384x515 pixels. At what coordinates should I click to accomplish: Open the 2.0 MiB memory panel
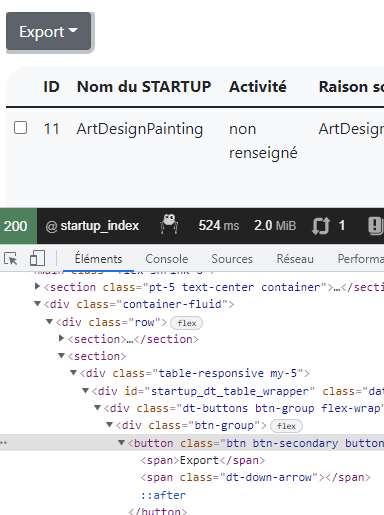coord(275,226)
